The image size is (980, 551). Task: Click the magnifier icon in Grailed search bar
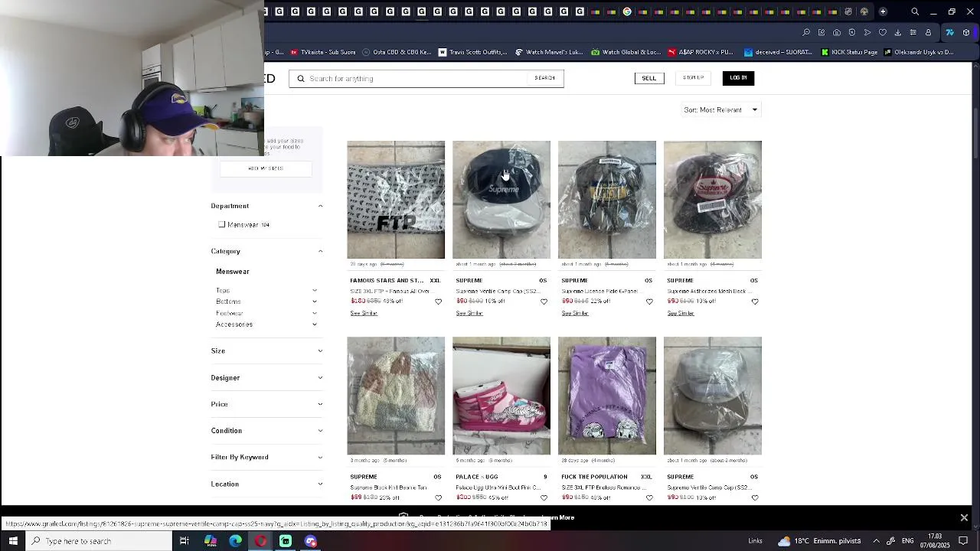click(x=301, y=78)
